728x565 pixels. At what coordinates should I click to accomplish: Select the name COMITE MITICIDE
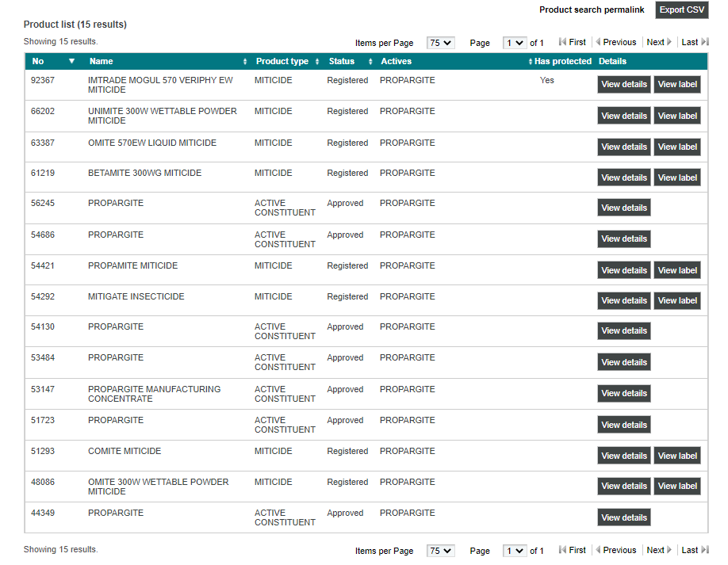125,451
